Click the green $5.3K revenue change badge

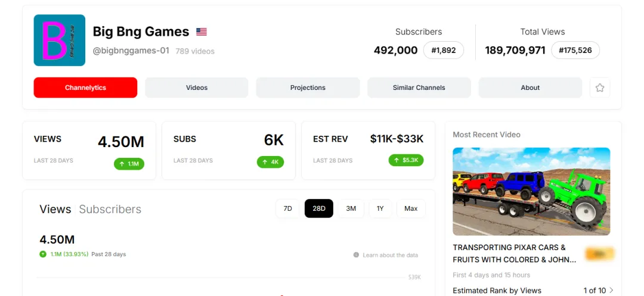pyautogui.click(x=406, y=160)
